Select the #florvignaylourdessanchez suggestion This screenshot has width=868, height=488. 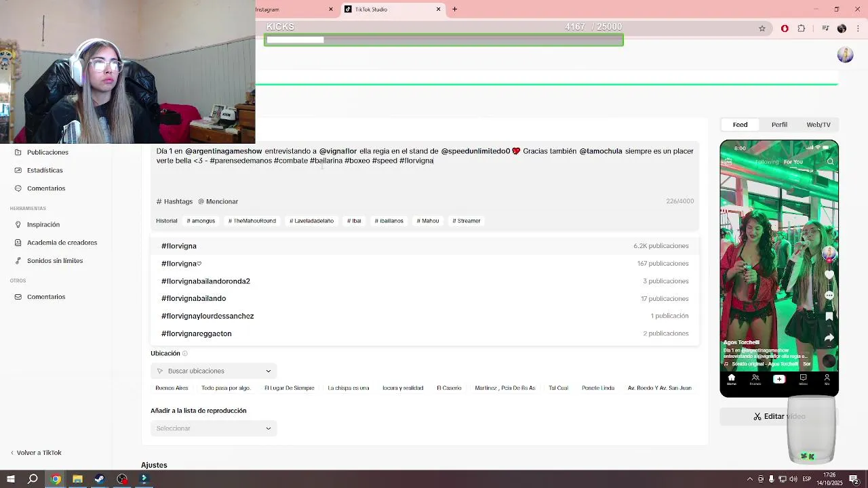click(425, 316)
